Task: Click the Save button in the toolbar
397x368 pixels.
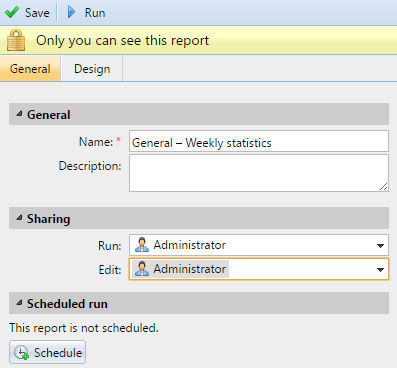Action: click(x=27, y=13)
